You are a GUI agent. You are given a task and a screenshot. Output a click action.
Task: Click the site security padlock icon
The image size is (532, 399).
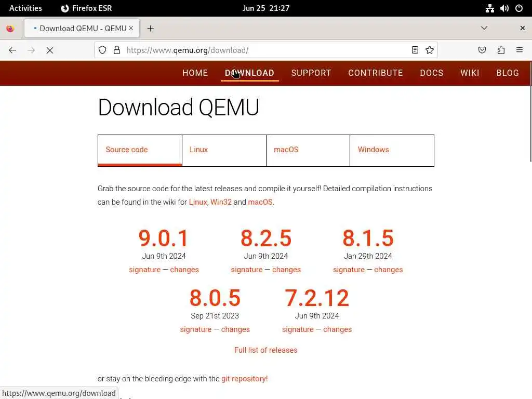[x=117, y=50]
